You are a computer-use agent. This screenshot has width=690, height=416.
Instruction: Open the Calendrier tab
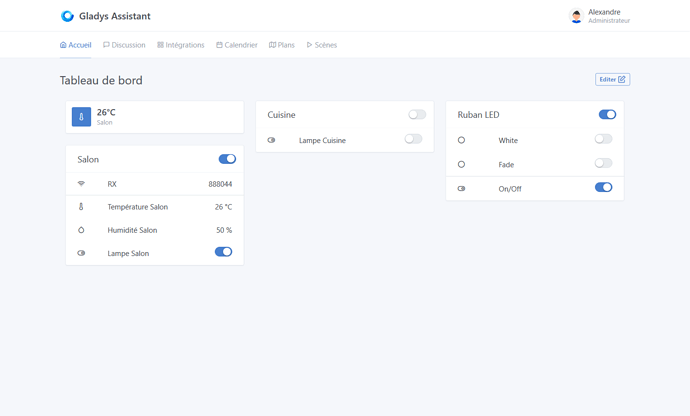tap(237, 45)
